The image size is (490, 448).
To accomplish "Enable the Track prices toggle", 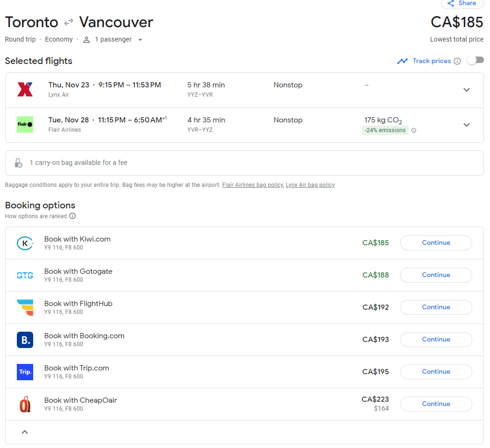I will [475, 60].
